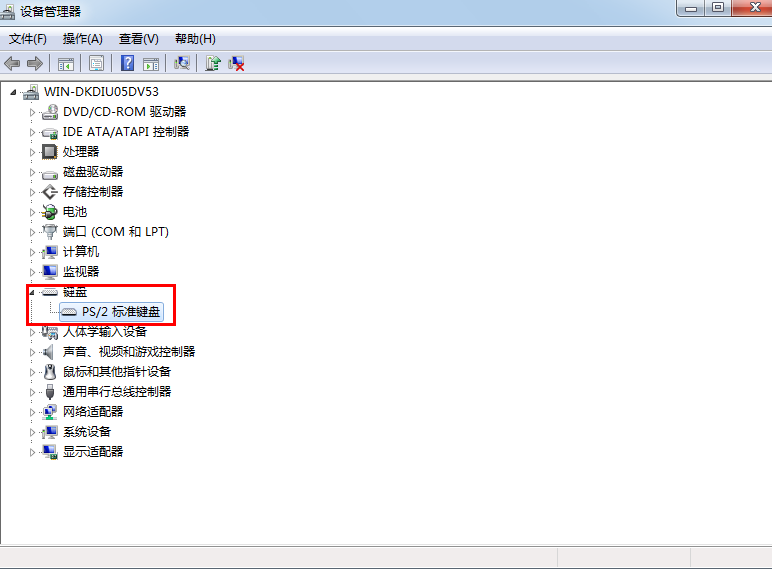The image size is (772, 569).
Task: Expand the 监视器 node
Action: [32, 272]
